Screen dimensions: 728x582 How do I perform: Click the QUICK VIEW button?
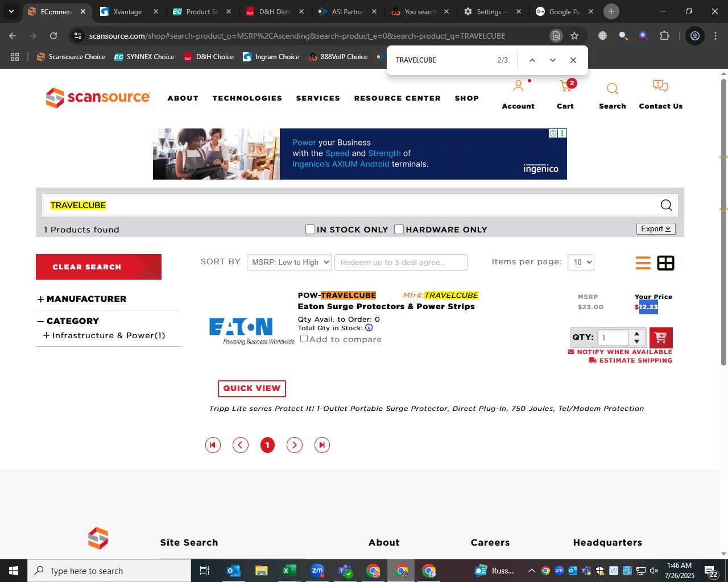pyautogui.click(x=252, y=388)
